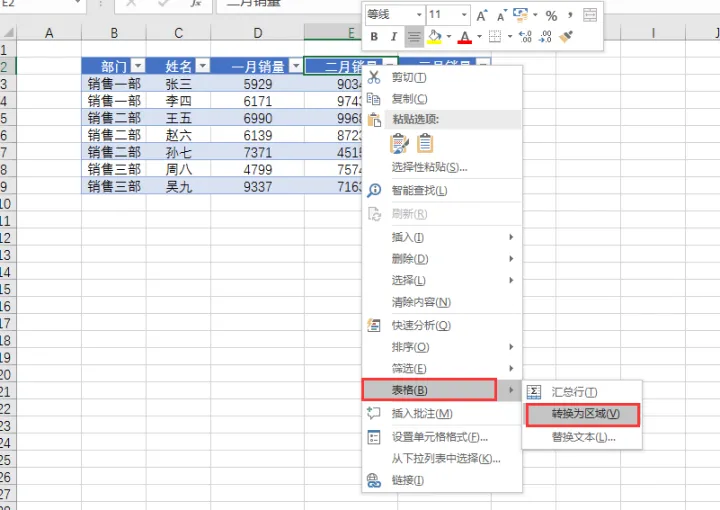Apply percent style formatting
The image size is (720, 510).
(551, 16)
